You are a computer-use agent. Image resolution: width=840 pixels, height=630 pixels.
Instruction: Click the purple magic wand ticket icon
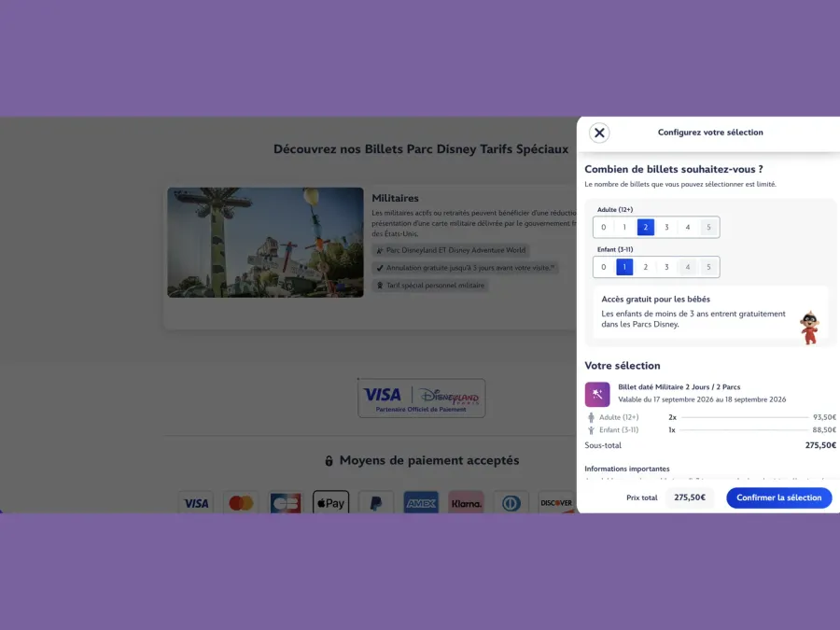[x=597, y=394]
